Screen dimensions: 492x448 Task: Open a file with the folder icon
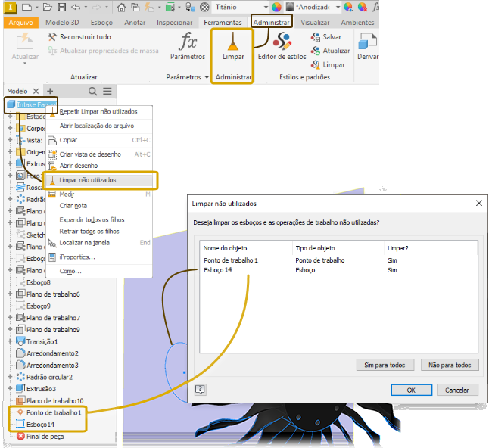tap(47, 7)
